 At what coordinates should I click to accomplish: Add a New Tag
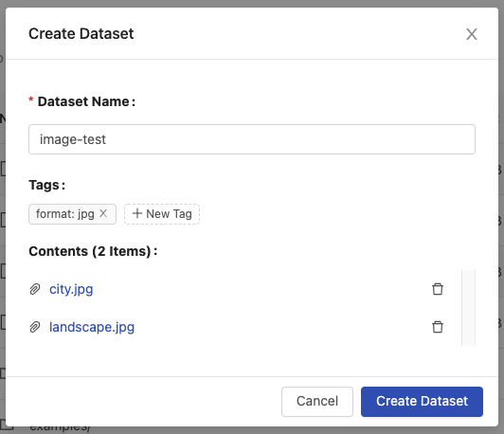click(x=162, y=214)
